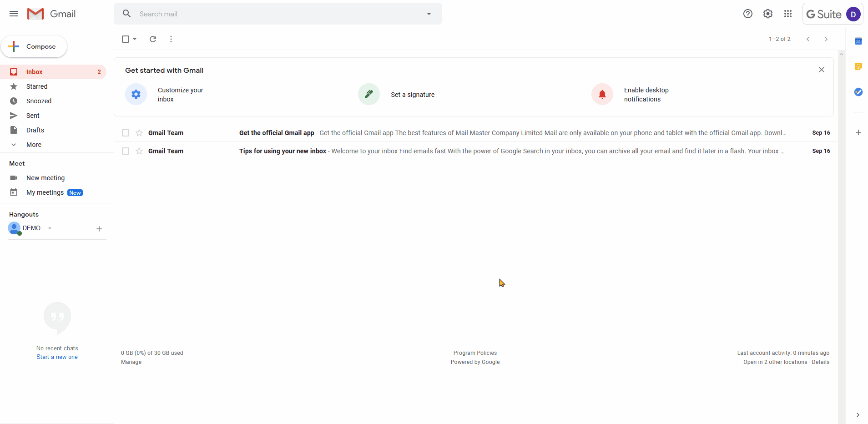Click the Compose button
The image size is (868, 424).
click(x=34, y=46)
